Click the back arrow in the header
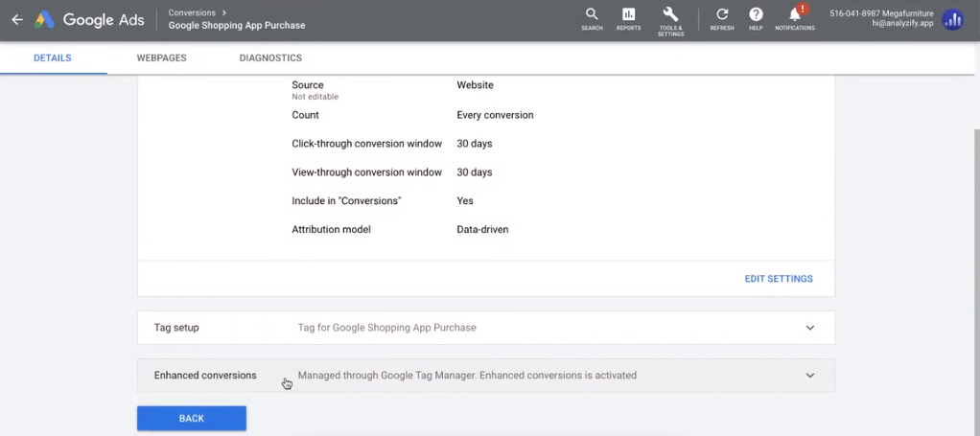Viewport: 980px width, 436px height. point(17,19)
